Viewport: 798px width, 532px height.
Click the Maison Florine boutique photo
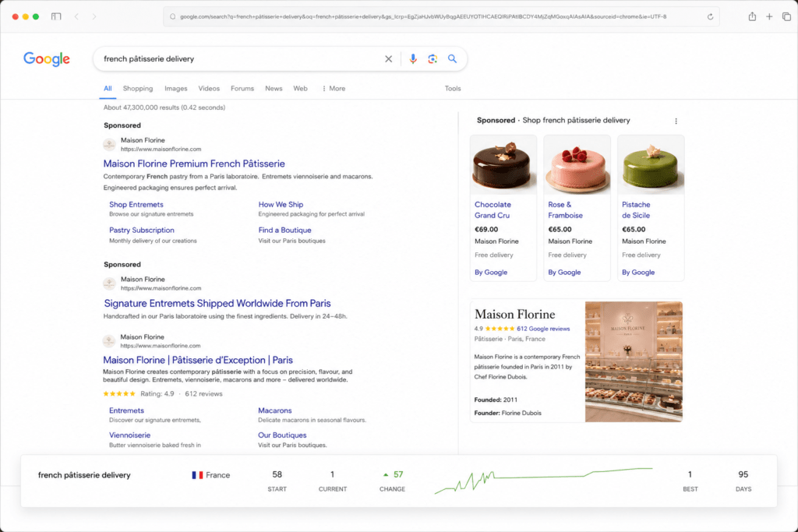pos(634,361)
